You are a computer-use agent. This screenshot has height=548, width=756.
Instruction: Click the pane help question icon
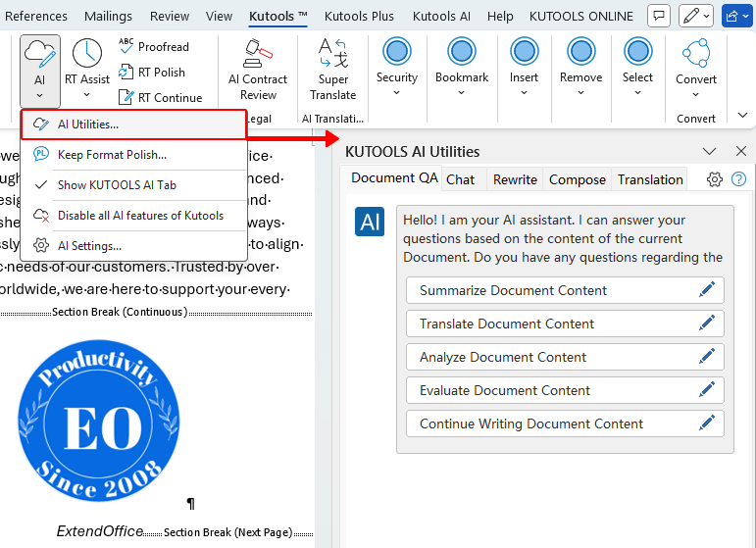738,179
